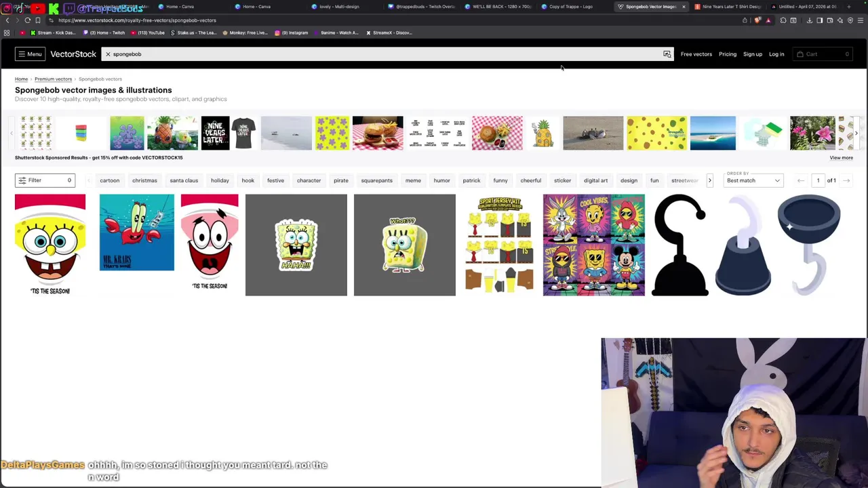
Task: Open sponsored pineapple house thumbnail
Action: (x=542, y=133)
